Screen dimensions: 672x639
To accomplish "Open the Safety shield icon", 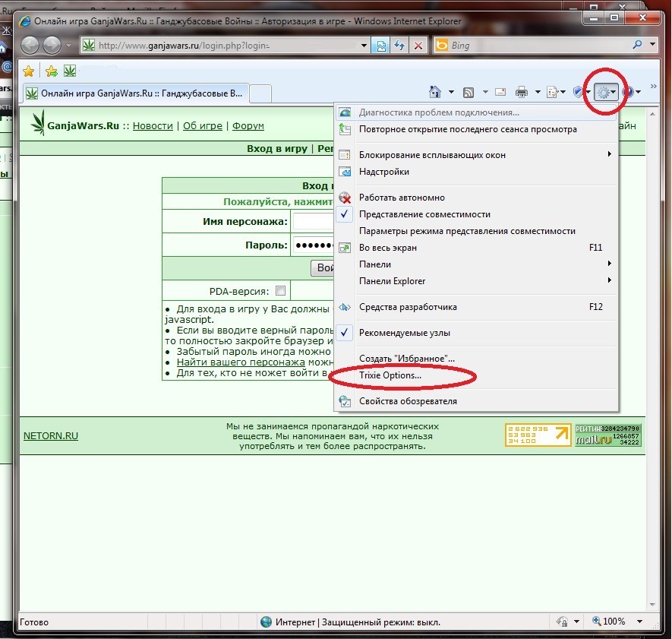I will [x=578, y=92].
